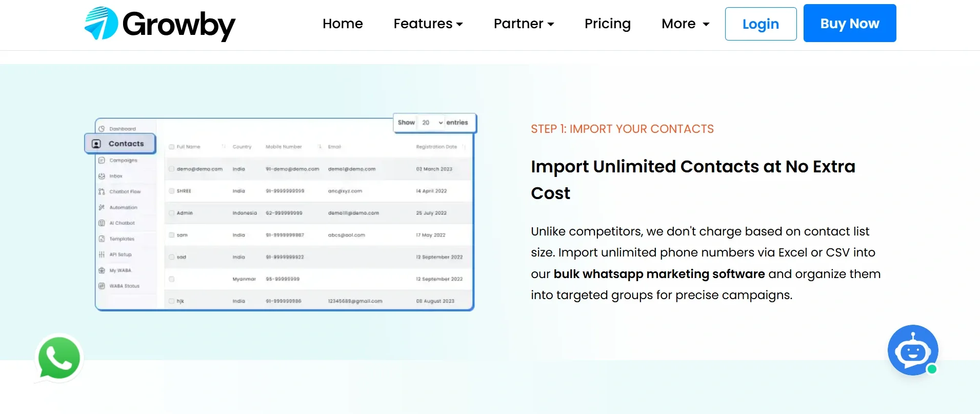Click the contacts table screenshot image
The height and width of the screenshot is (414, 980).
(318, 231)
